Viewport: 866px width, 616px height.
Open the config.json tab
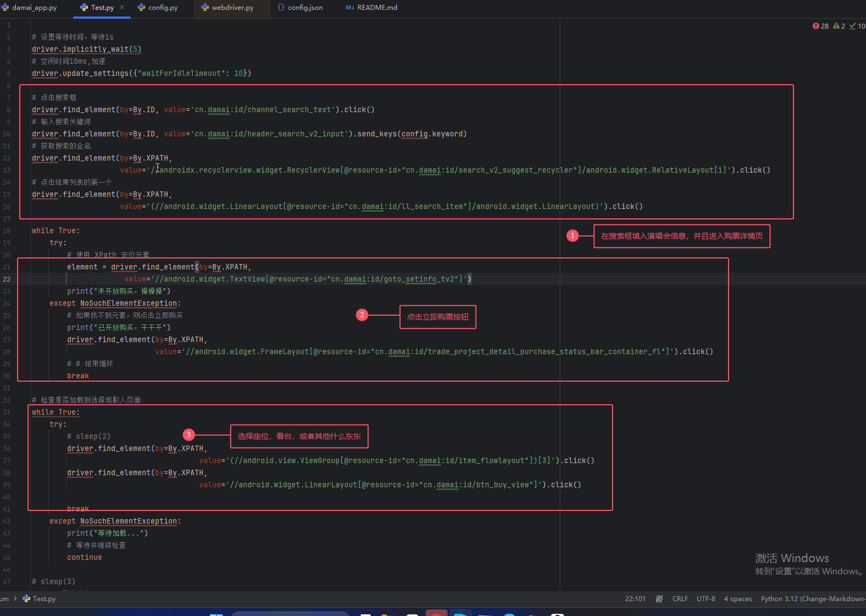click(300, 8)
